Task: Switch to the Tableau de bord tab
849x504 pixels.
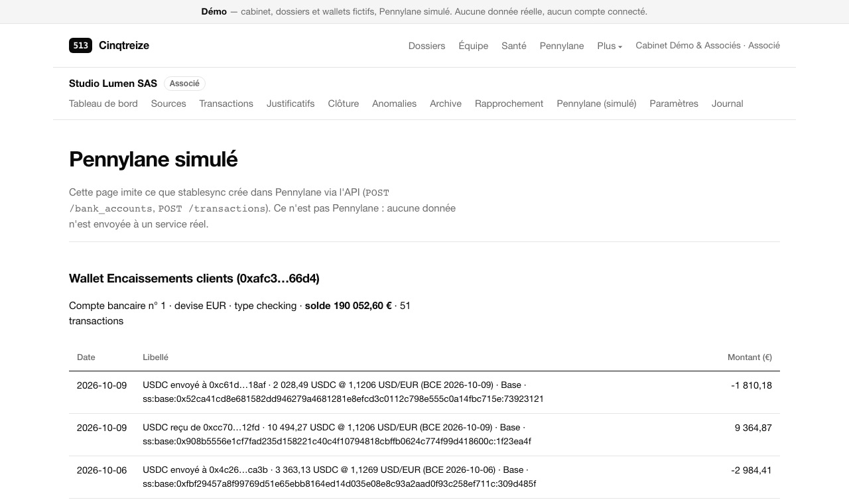Action: click(103, 103)
